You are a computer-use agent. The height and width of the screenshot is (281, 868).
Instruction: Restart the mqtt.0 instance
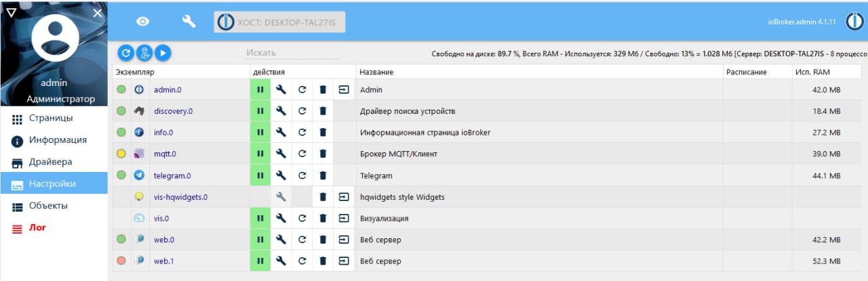point(302,154)
